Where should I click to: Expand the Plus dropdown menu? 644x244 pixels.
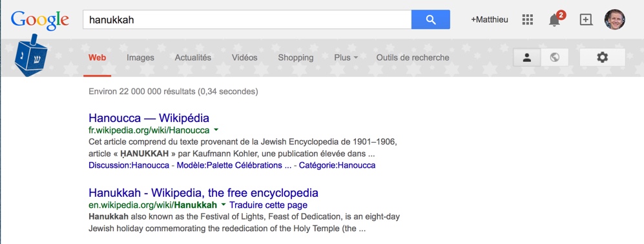point(346,58)
